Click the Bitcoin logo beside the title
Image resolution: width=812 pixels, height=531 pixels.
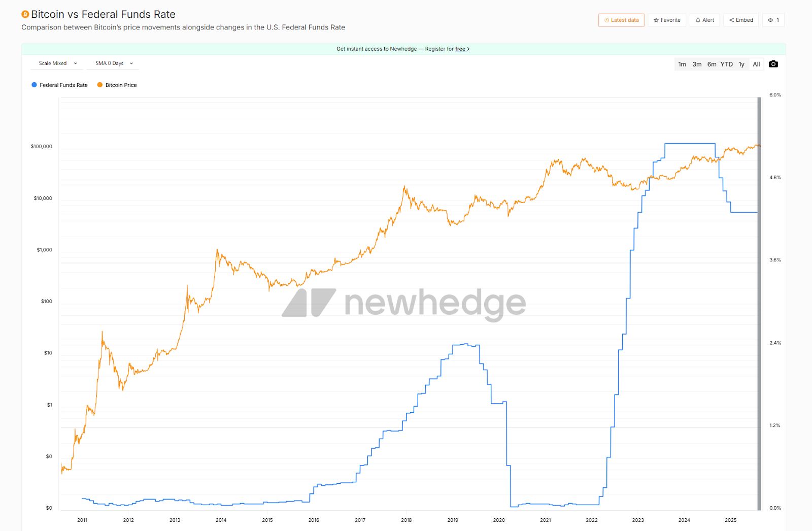coord(25,15)
